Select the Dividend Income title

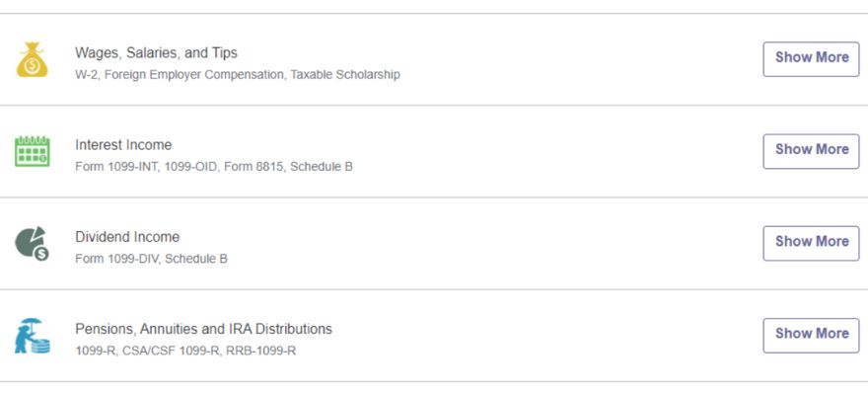127,237
